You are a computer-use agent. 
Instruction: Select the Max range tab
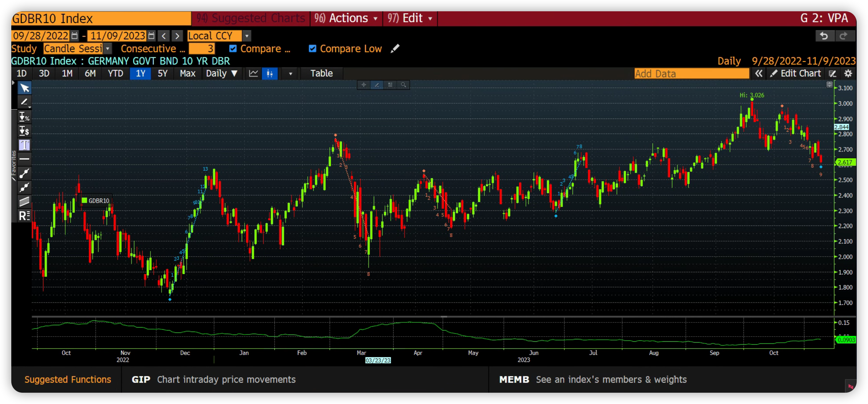[188, 73]
